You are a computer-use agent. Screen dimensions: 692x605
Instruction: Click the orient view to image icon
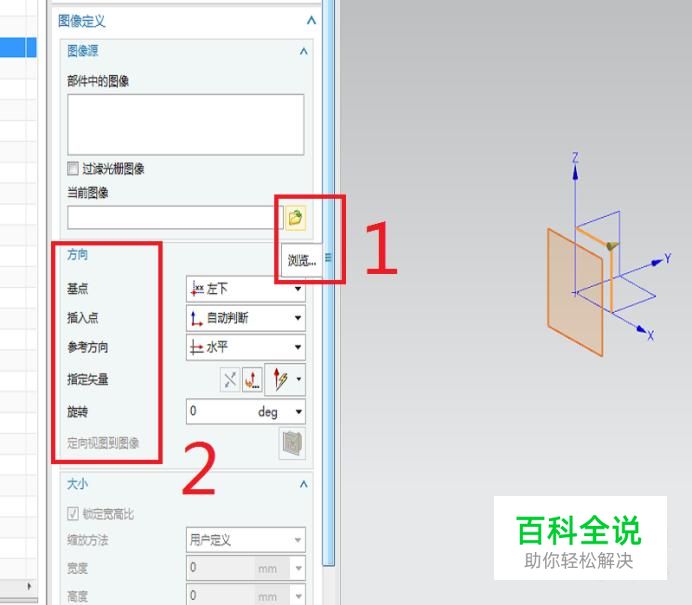click(292, 443)
